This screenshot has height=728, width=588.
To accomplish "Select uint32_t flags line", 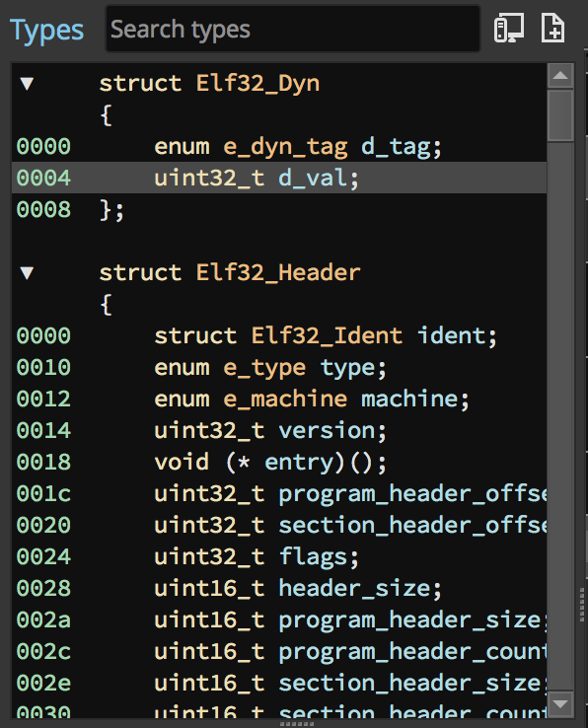I will tap(278, 557).
